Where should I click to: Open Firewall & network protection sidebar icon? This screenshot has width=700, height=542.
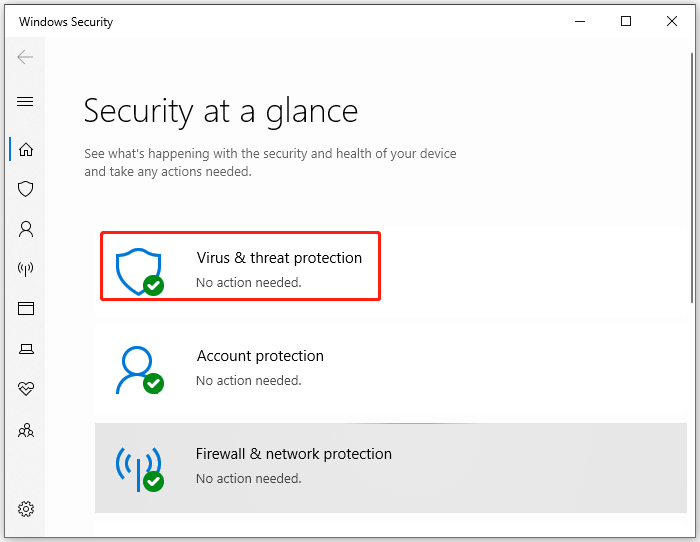coord(26,268)
